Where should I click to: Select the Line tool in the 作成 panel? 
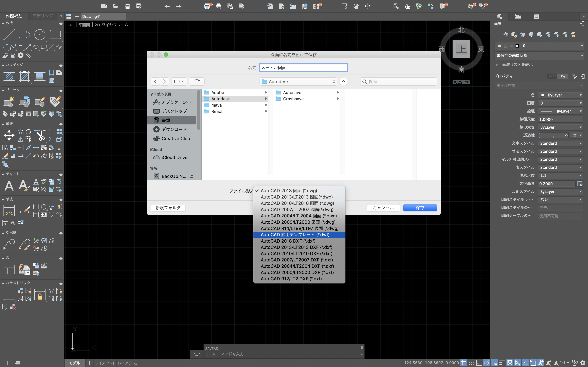[x=9, y=35]
